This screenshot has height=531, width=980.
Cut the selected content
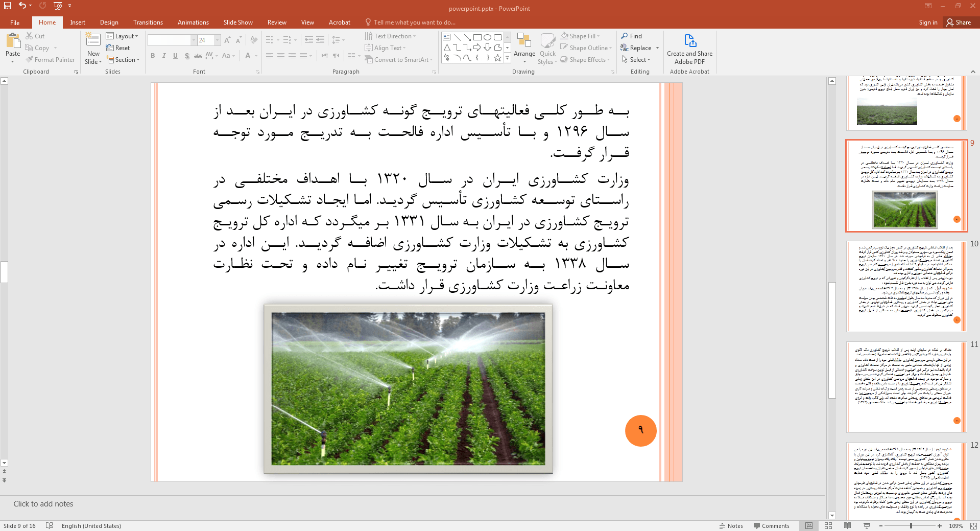click(x=35, y=36)
